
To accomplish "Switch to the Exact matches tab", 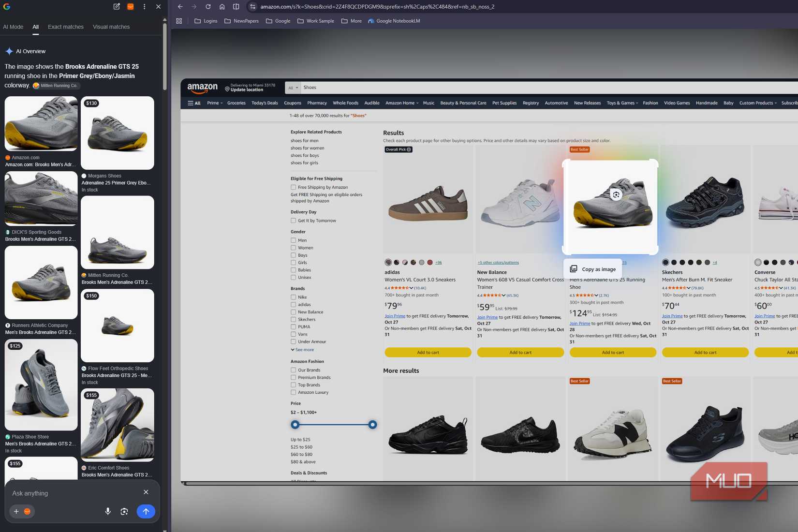I will point(66,27).
